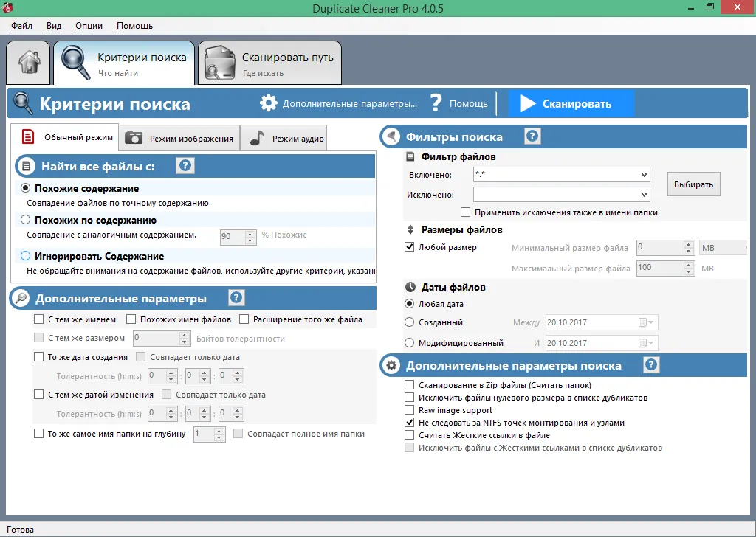Start scan with Сканировать button
This screenshot has height=537, width=756.
click(x=571, y=103)
